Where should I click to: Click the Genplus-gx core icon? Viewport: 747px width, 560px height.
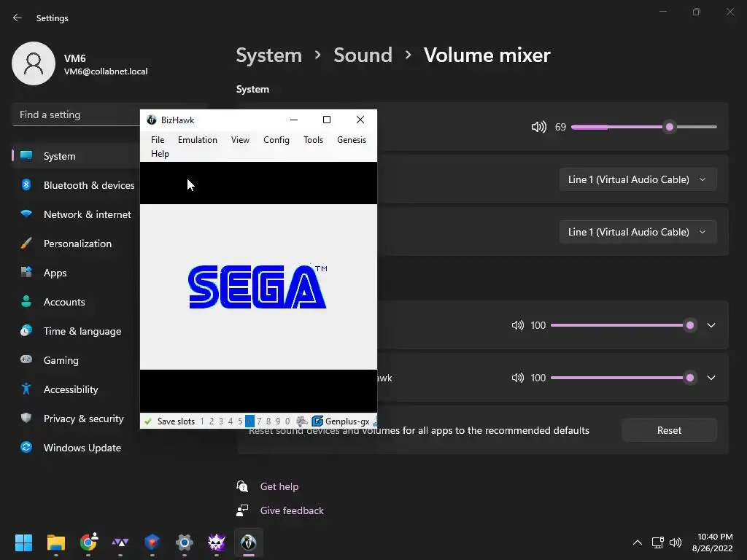[x=317, y=421]
